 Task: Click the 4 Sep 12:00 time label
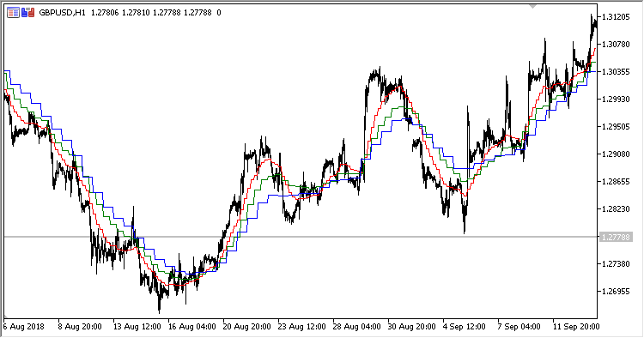(x=464, y=327)
